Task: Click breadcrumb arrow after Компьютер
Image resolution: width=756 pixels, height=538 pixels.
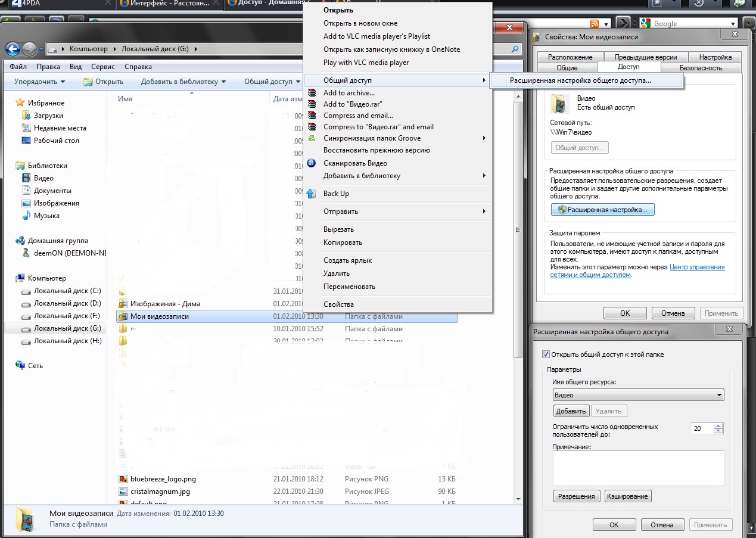Action: tap(114, 49)
